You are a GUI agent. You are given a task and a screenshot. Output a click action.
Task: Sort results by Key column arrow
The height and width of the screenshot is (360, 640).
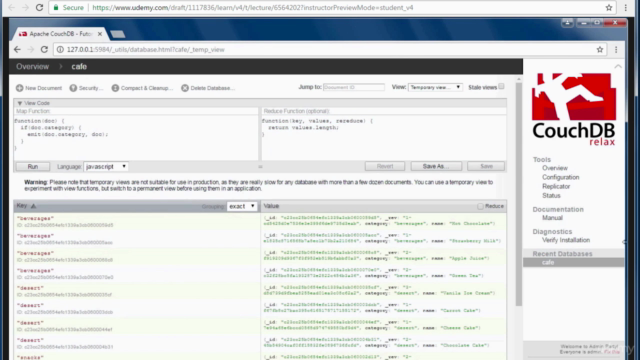(33, 206)
